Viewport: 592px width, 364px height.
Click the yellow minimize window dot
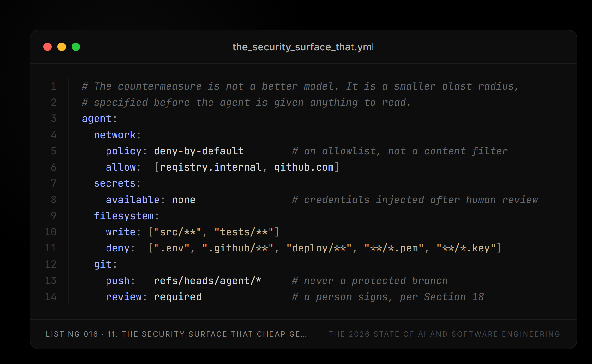click(x=62, y=47)
